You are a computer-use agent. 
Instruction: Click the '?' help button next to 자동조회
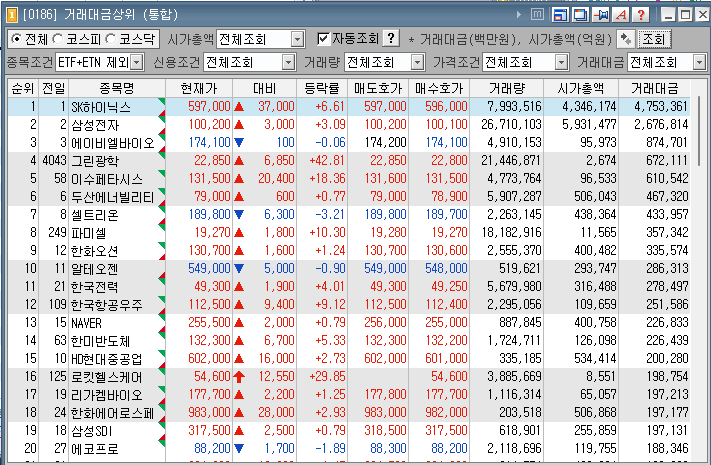(x=391, y=38)
